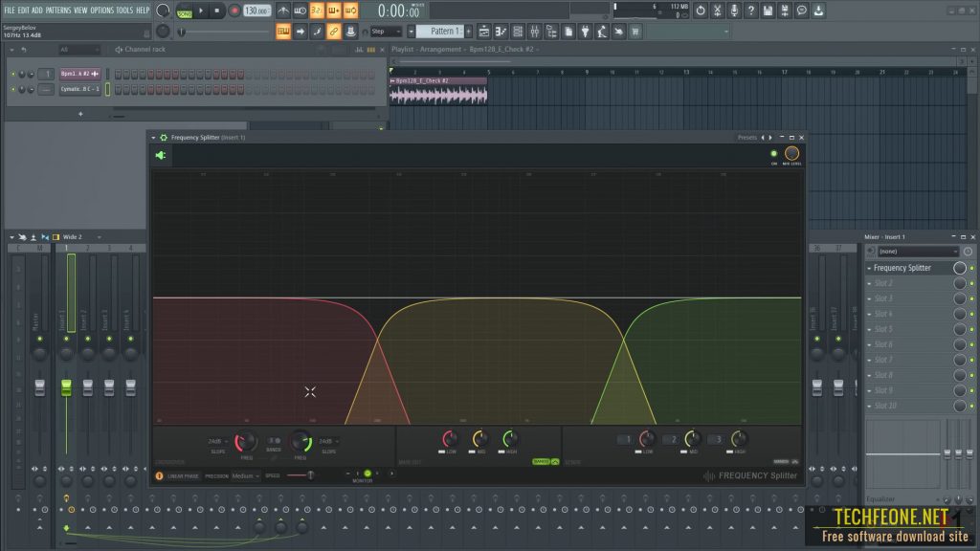Click the Frequency Splitter speaker icon
The height and width of the screenshot is (551, 980).
pyautogui.click(x=161, y=156)
